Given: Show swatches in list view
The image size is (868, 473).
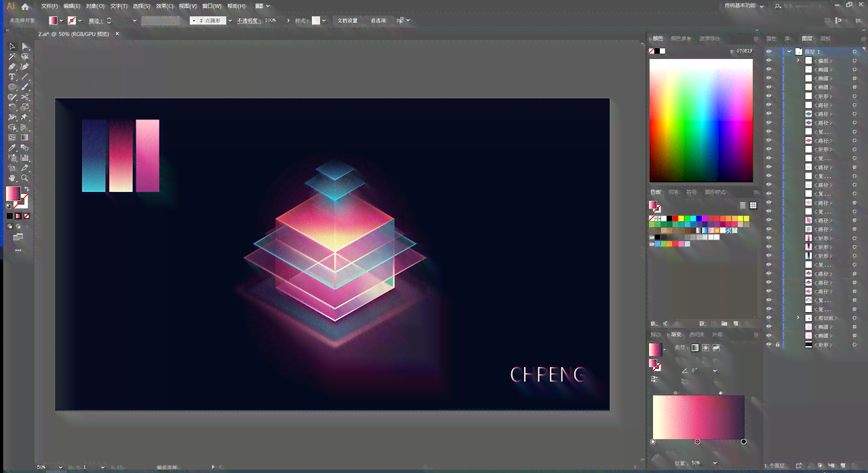Looking at the screenshot, I should (x=743, y=205).
